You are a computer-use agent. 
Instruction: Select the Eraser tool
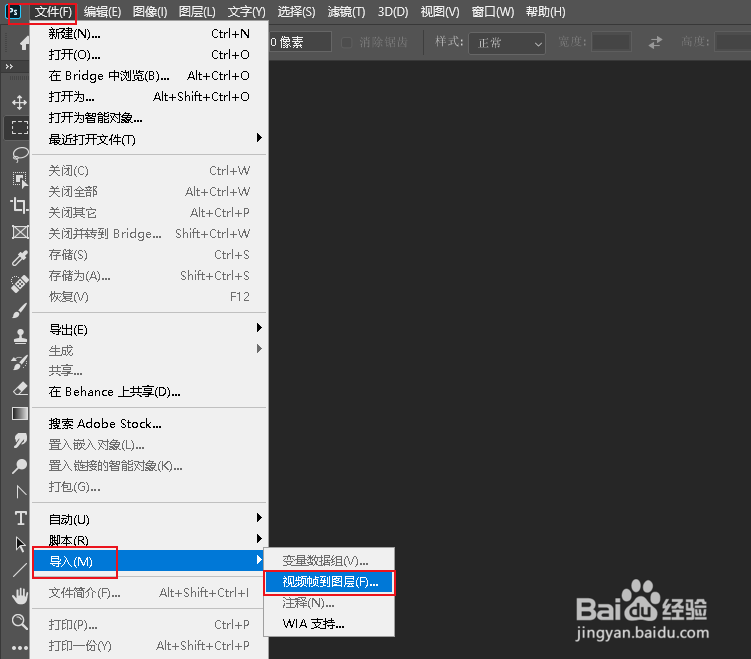[x=20, y=388]
